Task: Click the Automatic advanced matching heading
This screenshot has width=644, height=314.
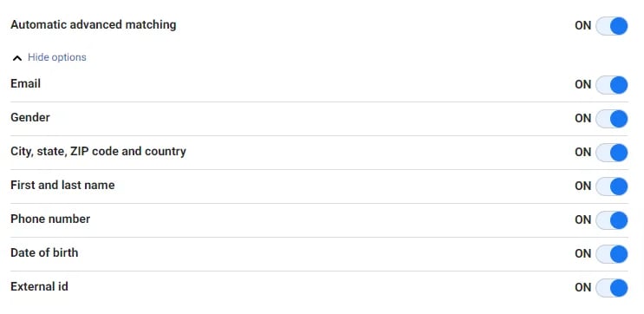Action: coord(94,24)
